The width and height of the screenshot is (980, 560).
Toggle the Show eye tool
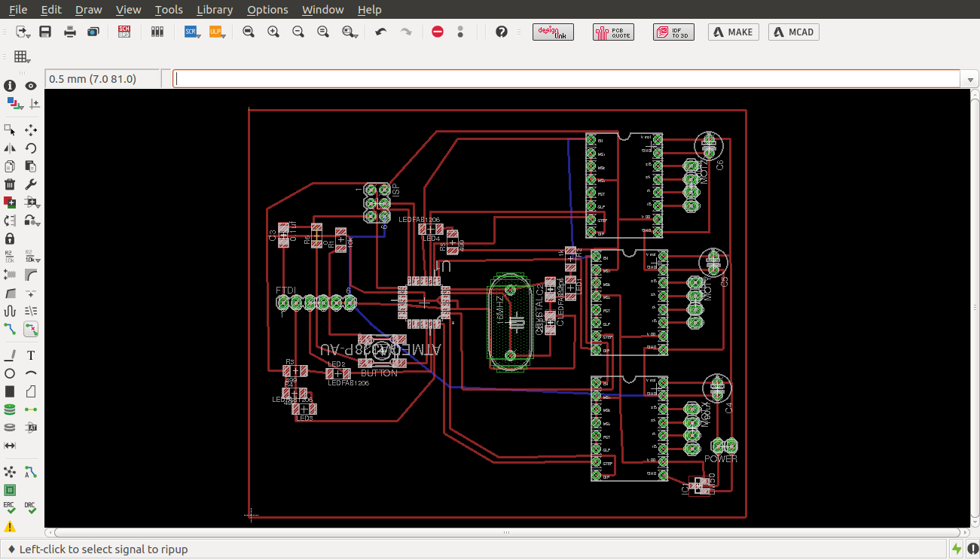(31, 86)
